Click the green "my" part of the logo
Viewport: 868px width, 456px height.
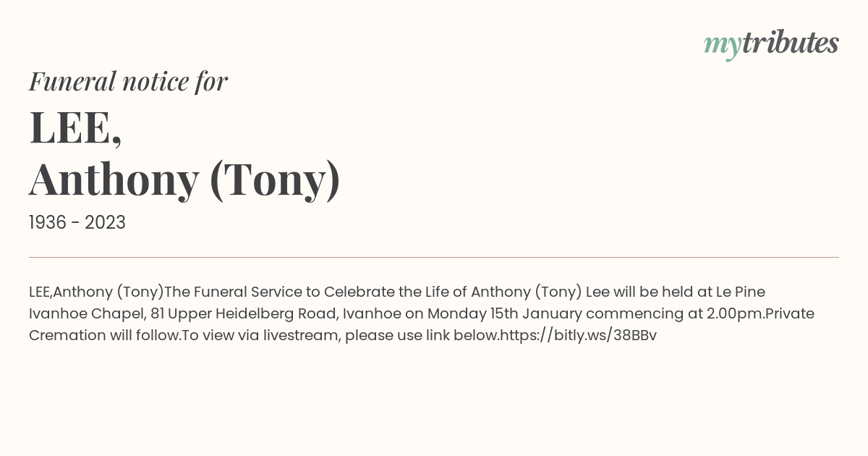coord(722,47)
